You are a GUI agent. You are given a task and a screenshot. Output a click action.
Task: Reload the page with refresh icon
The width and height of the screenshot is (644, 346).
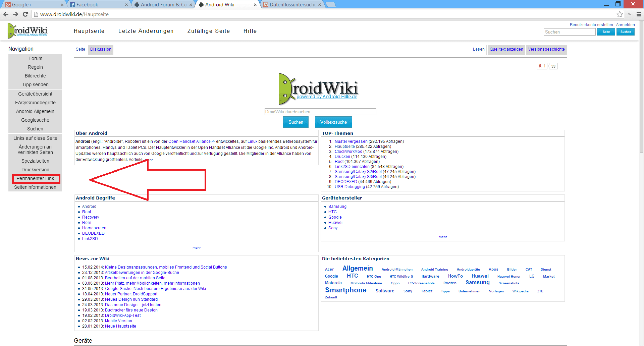[25, 14]
